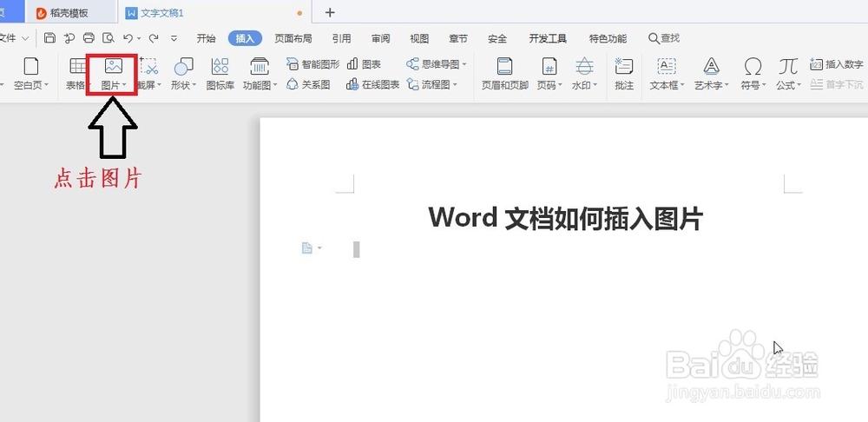This screenshot has width=868, height=422.
Task: Expand the 文本框 dropdown arrow
Action: point(682,85)
